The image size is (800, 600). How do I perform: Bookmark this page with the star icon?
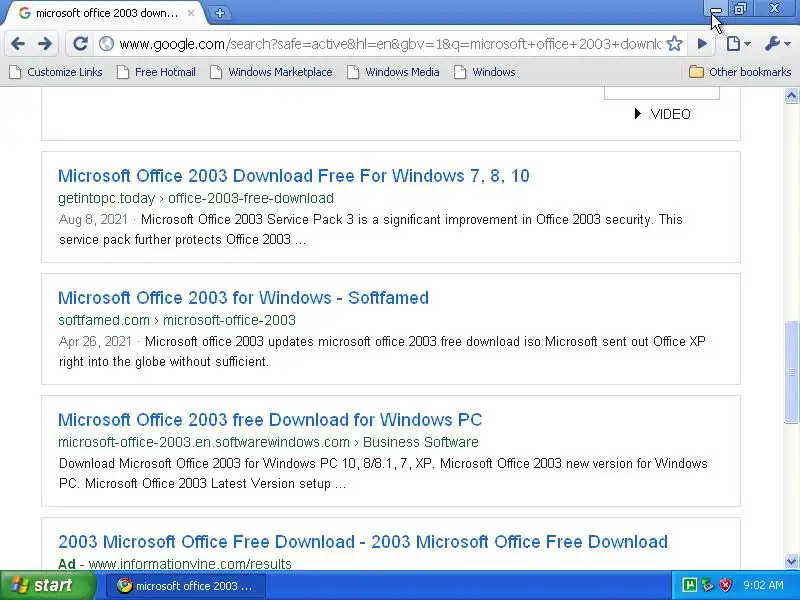pos(674,44)
